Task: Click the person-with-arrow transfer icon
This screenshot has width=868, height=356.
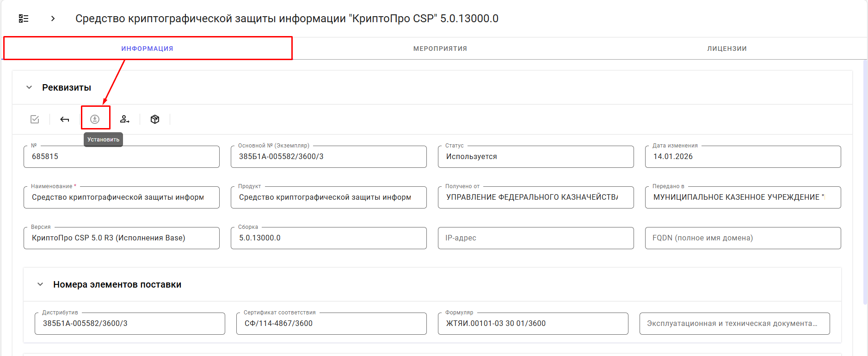Action: pos(124,119)
